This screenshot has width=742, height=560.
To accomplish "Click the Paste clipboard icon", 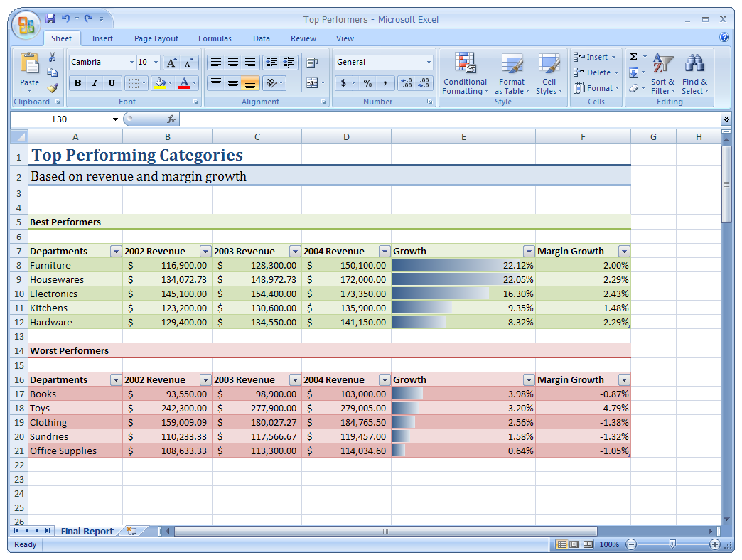I will point(29,63).
